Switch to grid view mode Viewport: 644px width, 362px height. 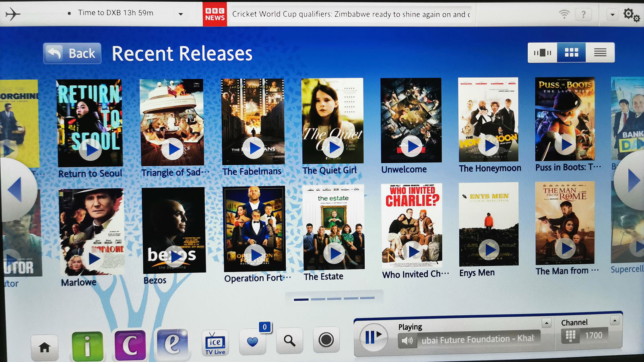click(x=571, y=52)
